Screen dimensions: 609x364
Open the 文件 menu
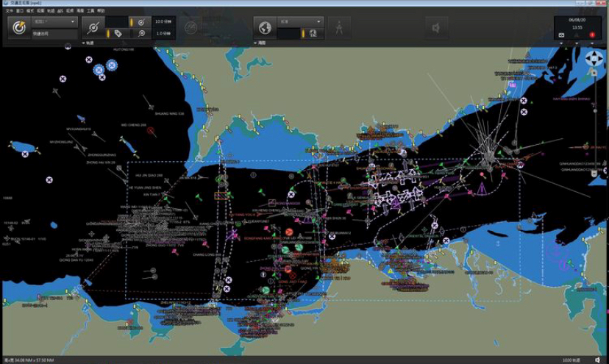pyautogui.click(x=10, y=11)
